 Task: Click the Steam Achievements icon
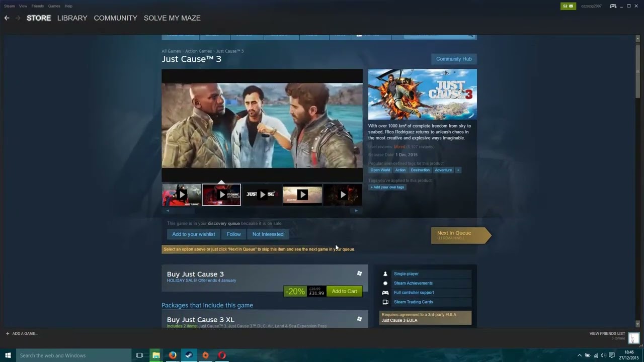click(x=385, y=283)
